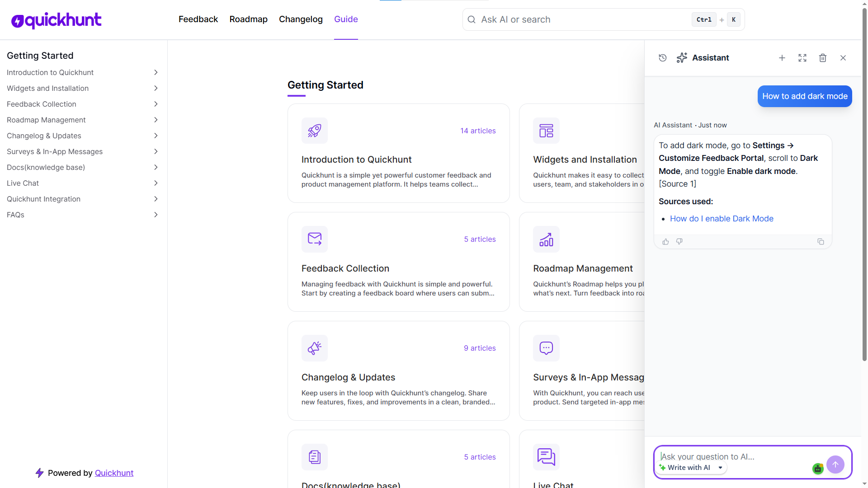Click '9 articles' on Changelog & Updates card
The width and height of the screenshot is (868, 488).
[x=480, y=348]
